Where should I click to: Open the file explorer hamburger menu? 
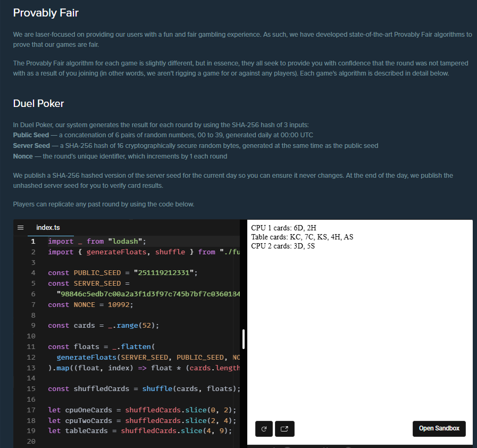(20, 227)
